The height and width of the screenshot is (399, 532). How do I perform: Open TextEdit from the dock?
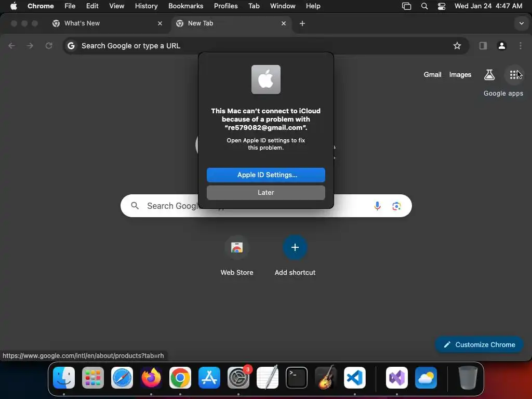(268, 378)
